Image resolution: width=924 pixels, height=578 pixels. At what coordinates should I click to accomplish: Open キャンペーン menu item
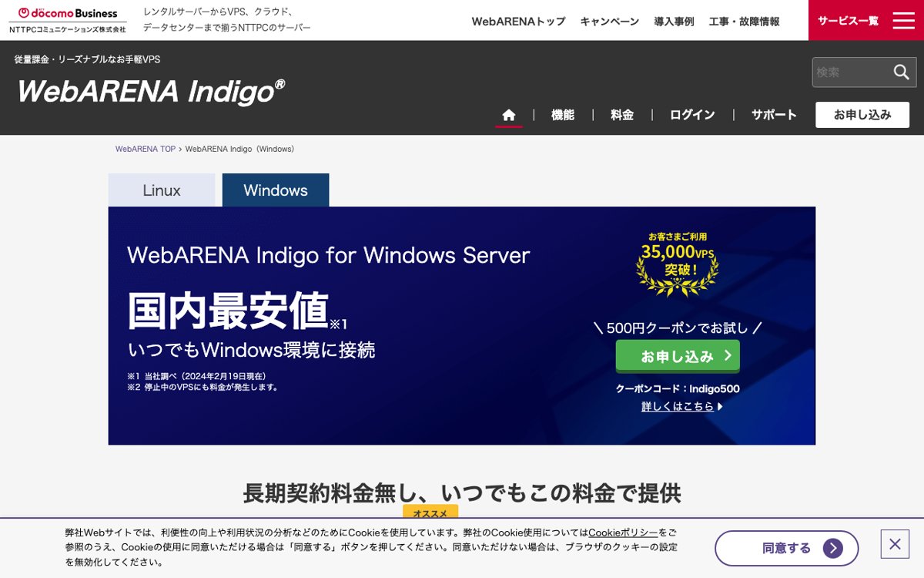click(610, 22)
